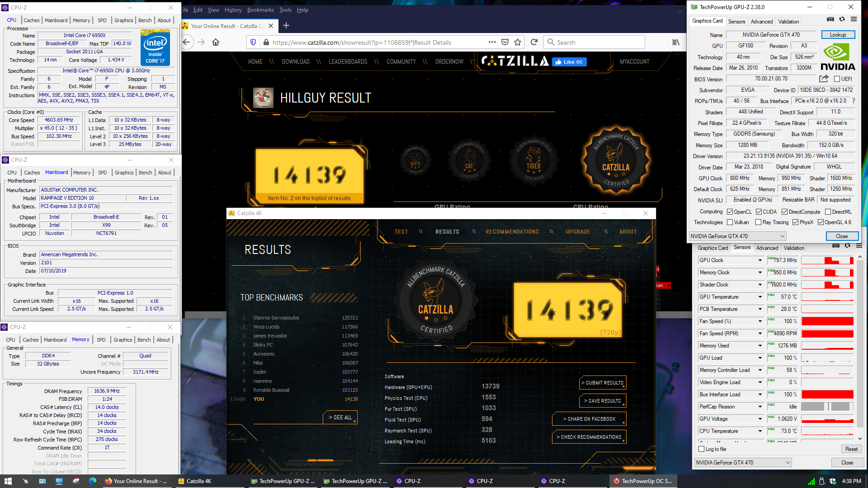Open Firefox library icon
This screenshot has width=868, height=488.
(676, 42)
